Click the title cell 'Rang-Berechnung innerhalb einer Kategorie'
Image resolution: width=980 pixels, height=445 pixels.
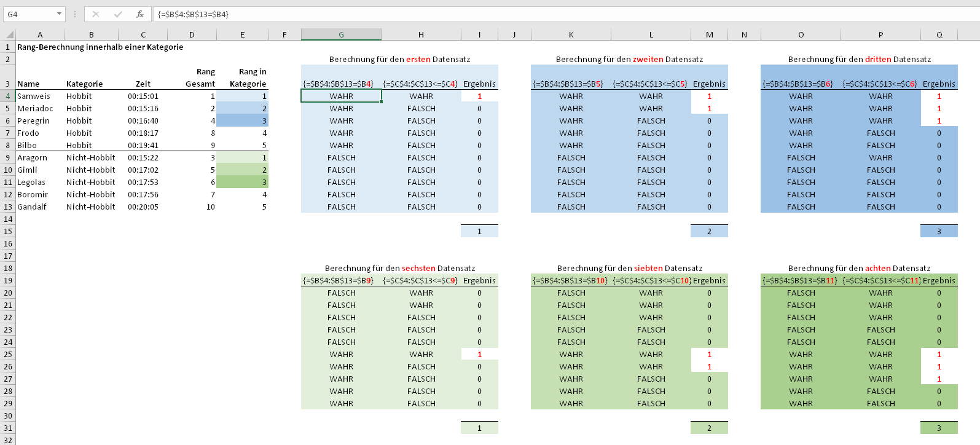pyautogui.click(x=100, y=47)
